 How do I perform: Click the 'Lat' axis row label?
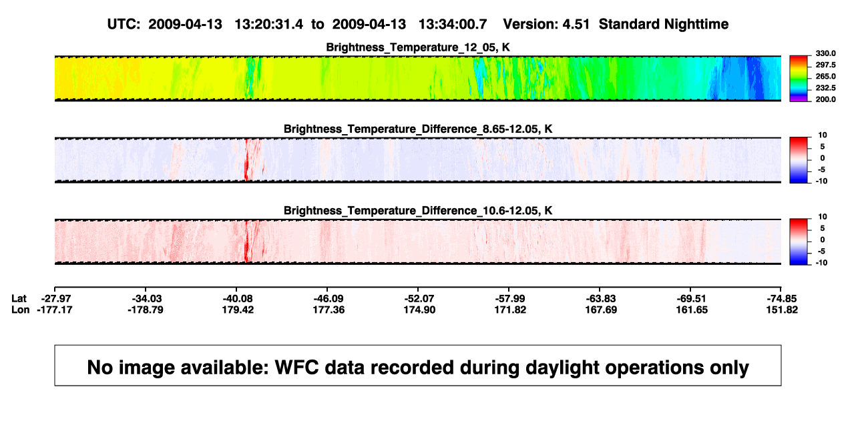click(20, 298)
